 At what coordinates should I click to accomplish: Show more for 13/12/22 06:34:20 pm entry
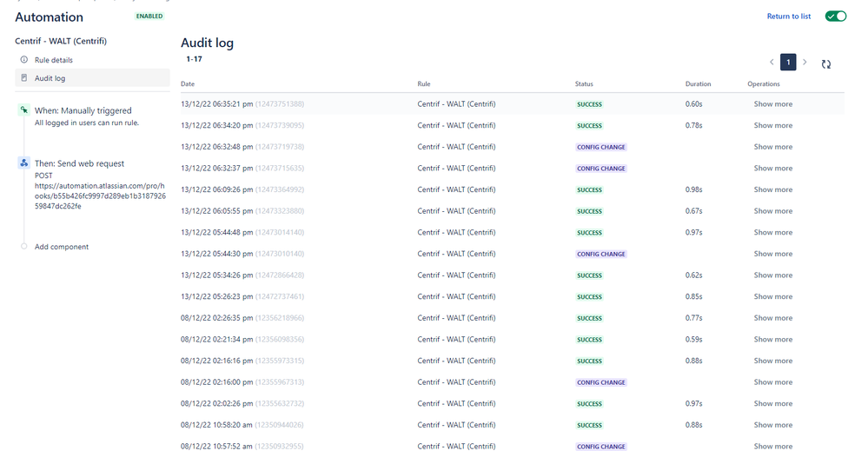point(772,126)
